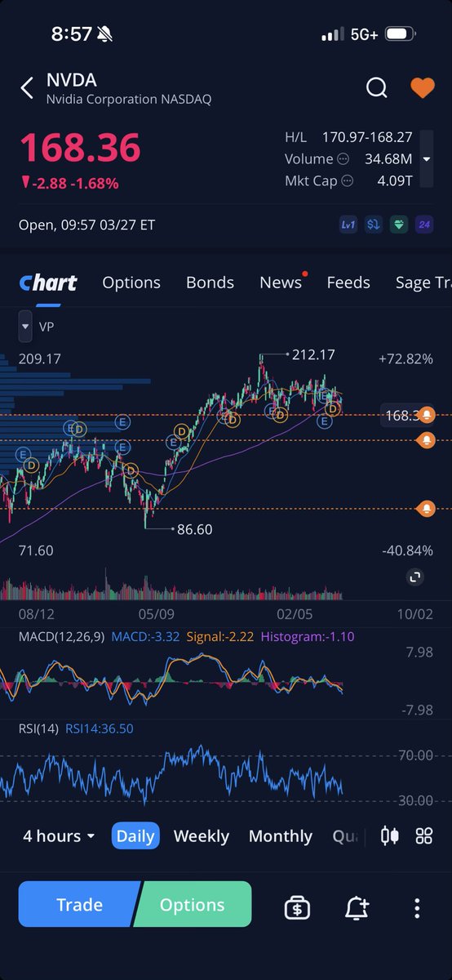Viewport: 452px width, 980px height.
Task: Tap the 86.60 low price label
Action: [194, 529]
